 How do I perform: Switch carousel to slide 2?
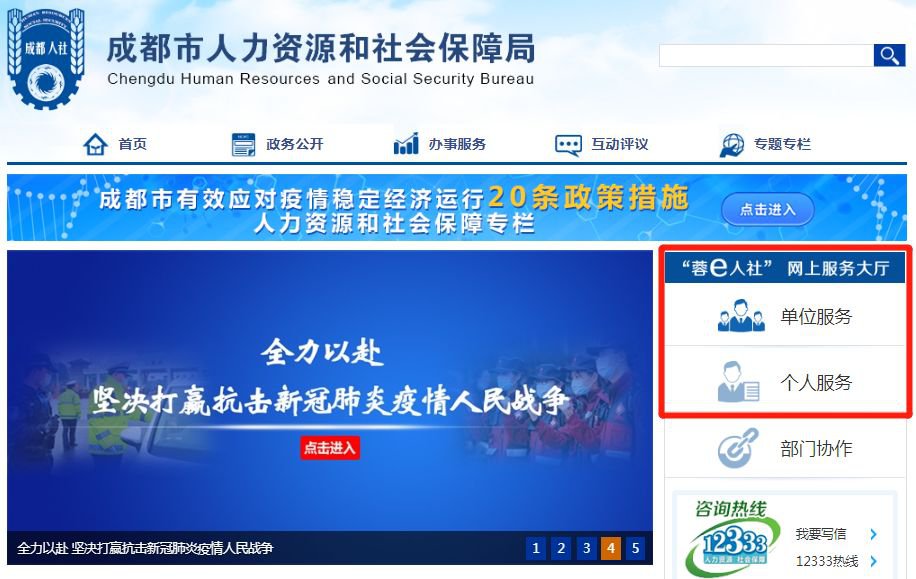pos(561,548)
